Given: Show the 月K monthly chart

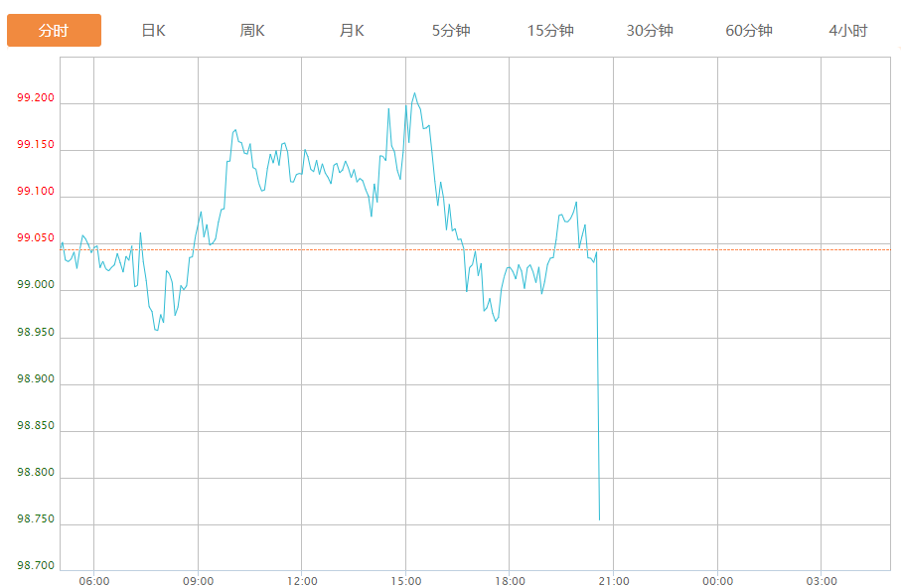Looking at the screenshot, I should 352,31.
